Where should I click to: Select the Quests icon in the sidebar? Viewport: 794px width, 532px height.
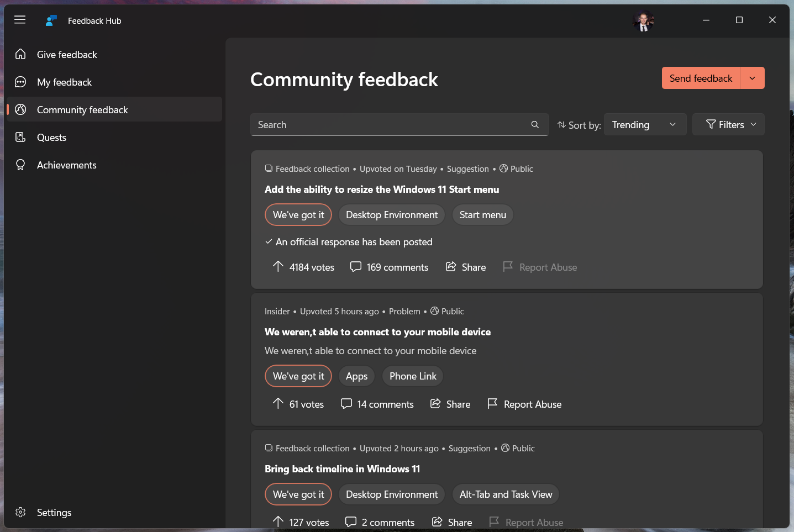[x=20, y=137]
